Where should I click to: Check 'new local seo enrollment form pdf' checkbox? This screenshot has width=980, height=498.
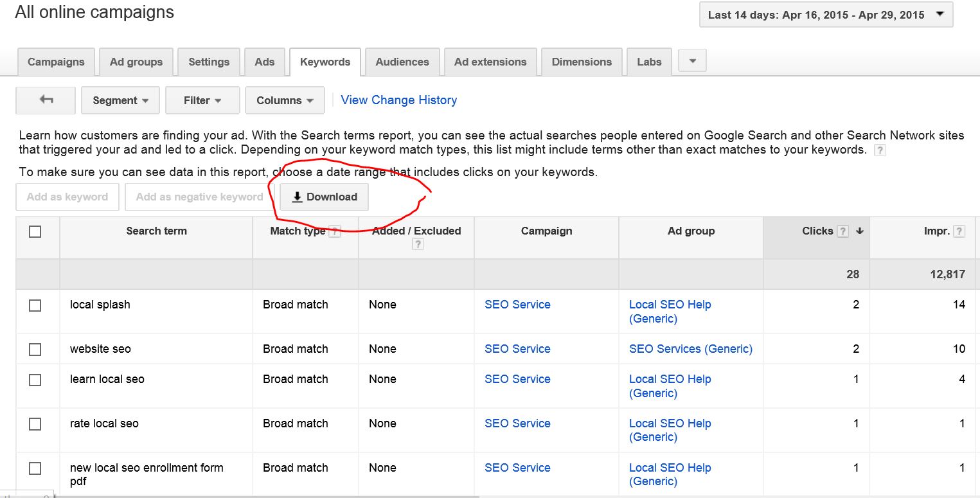pyautogui.click(x=35, y=468)
